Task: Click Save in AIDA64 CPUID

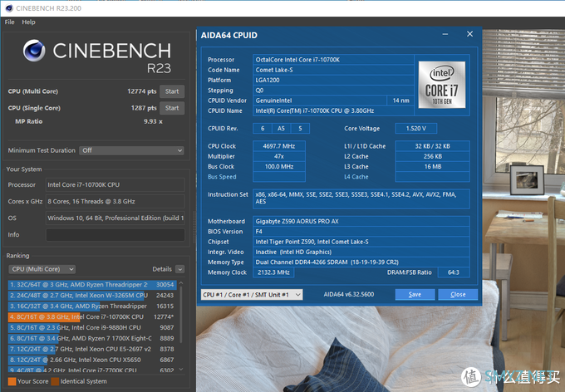Action: click(x=415, y=294)
